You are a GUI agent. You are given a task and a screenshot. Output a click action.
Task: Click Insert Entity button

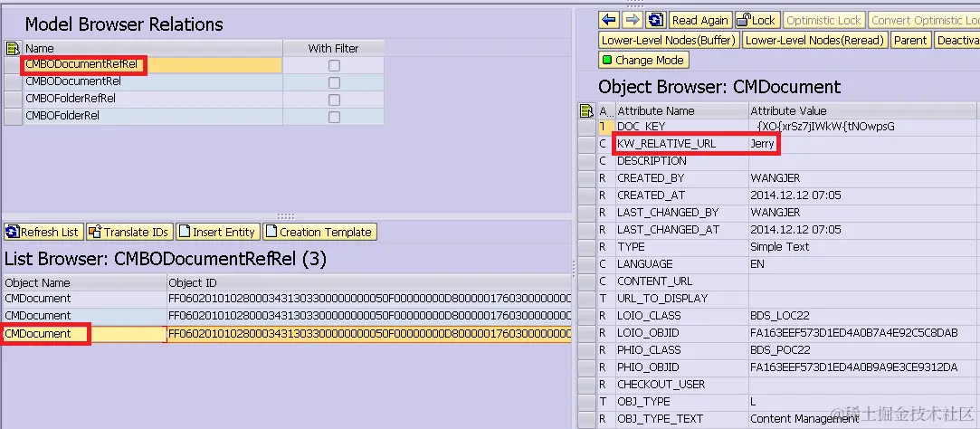coord(217,232)
